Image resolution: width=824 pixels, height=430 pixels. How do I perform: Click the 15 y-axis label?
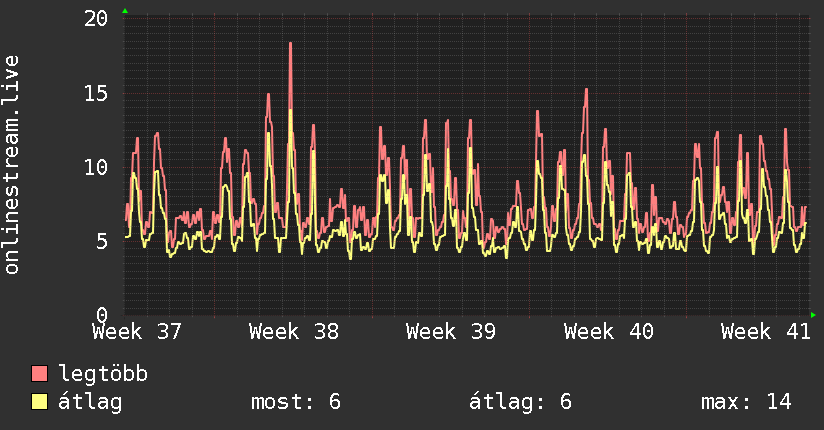coord(96,94)
